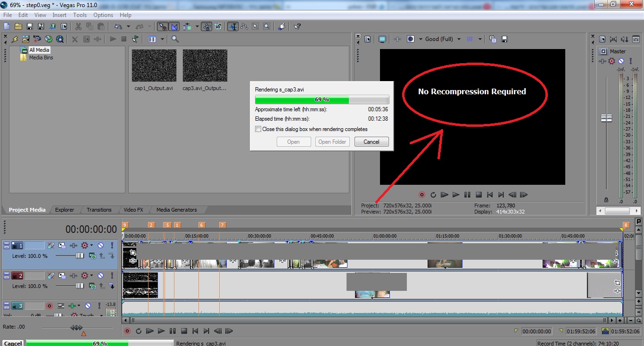Mute the Master bus in the mixer
Screen dimensions: 644x346
(621, 61)
